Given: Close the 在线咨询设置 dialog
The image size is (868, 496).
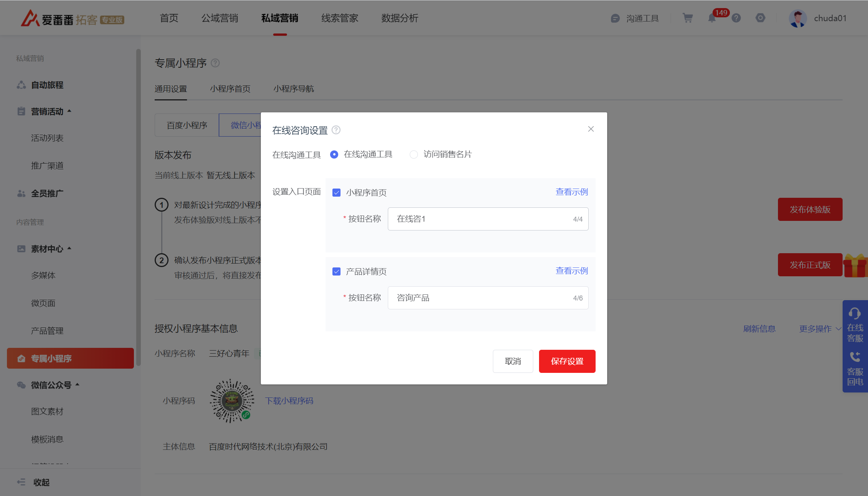Looking at the screenshot, I should tap(591, 129).
